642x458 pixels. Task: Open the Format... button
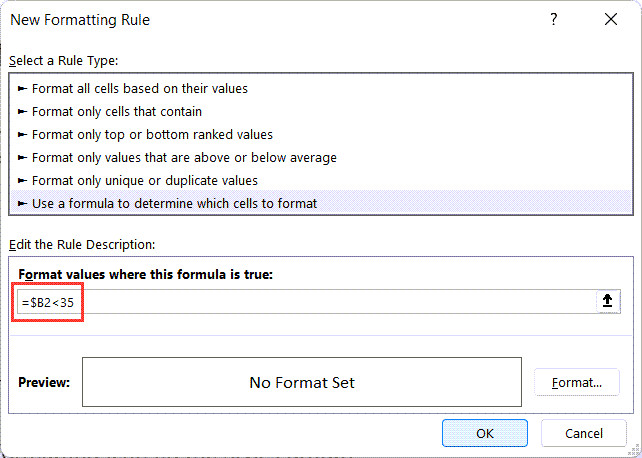click(577, 382)
